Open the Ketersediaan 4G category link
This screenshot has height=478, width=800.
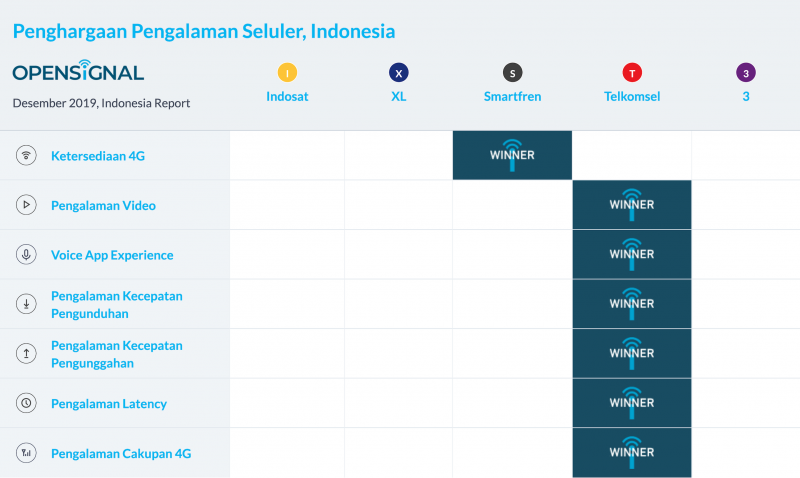[x=98, y=156]
